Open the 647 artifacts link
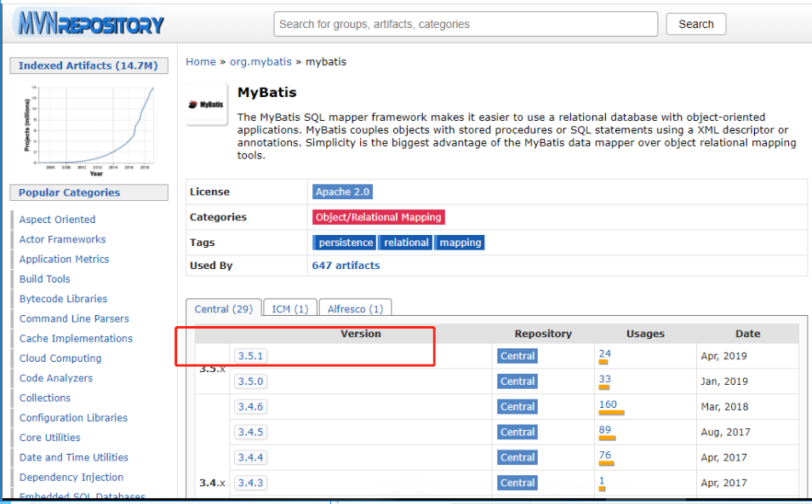812x504 pixels. [346, 266]
